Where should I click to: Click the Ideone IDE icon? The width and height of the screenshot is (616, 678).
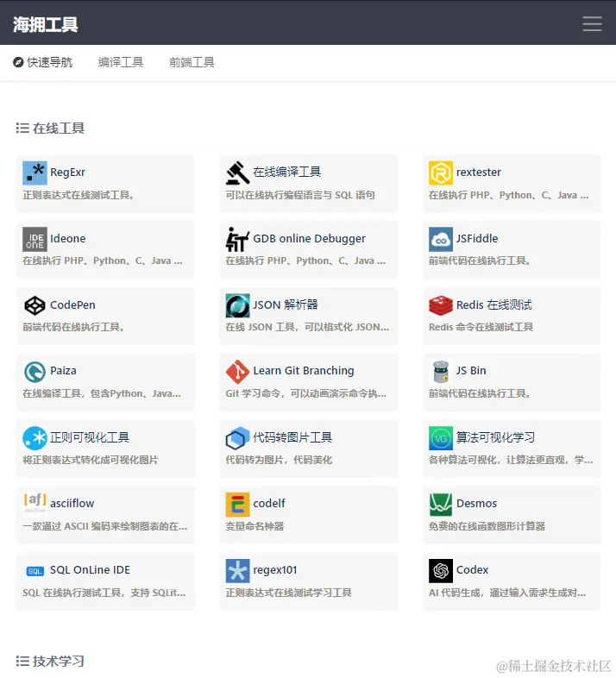(x=35, y=239)
